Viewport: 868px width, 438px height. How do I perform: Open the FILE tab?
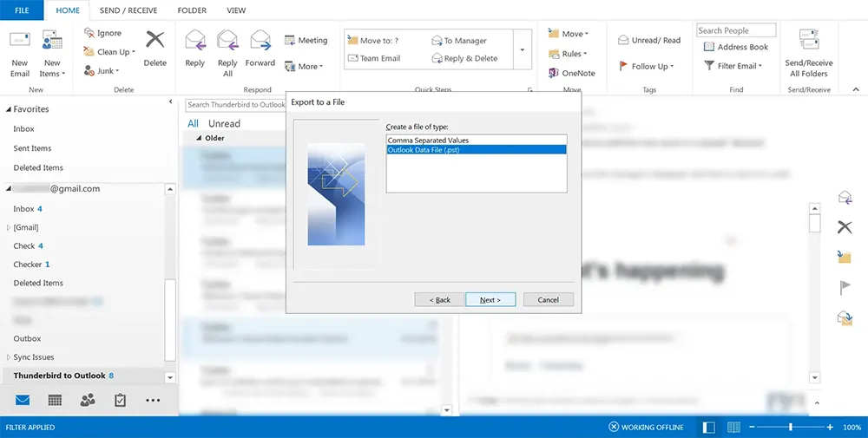tap(22, 10)
